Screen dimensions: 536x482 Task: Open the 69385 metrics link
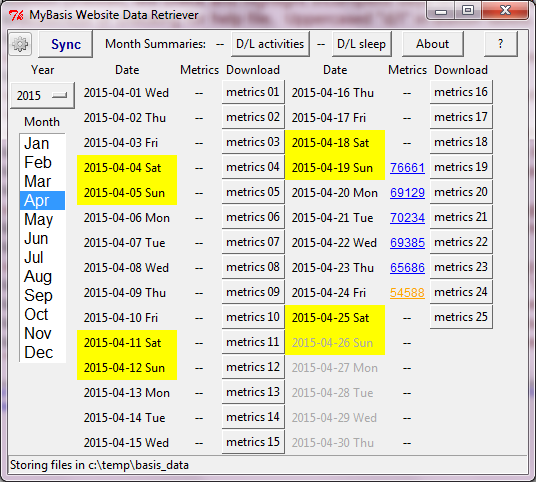pos(407,243)
